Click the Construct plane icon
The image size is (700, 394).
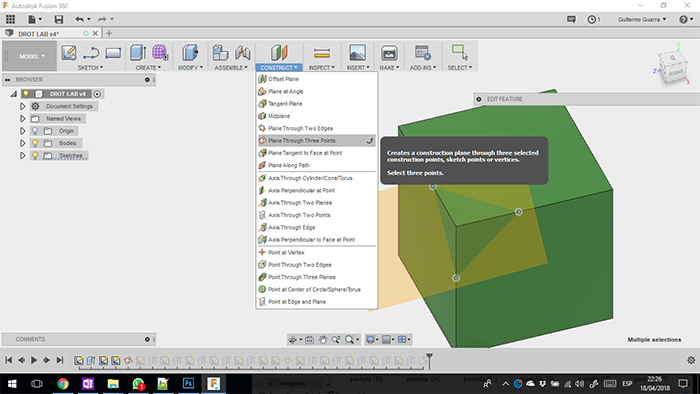pos(279,53)
